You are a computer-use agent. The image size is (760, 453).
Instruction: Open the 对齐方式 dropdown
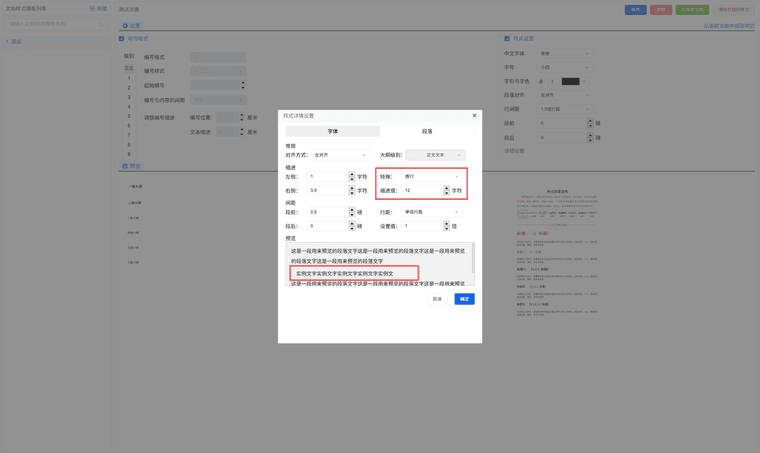pyautogui.click(x=340, y=155)
